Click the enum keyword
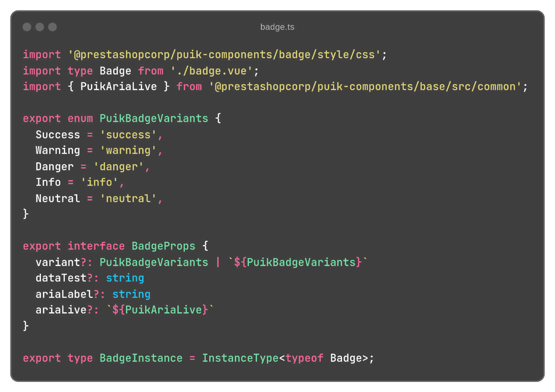 pos(80,119)
